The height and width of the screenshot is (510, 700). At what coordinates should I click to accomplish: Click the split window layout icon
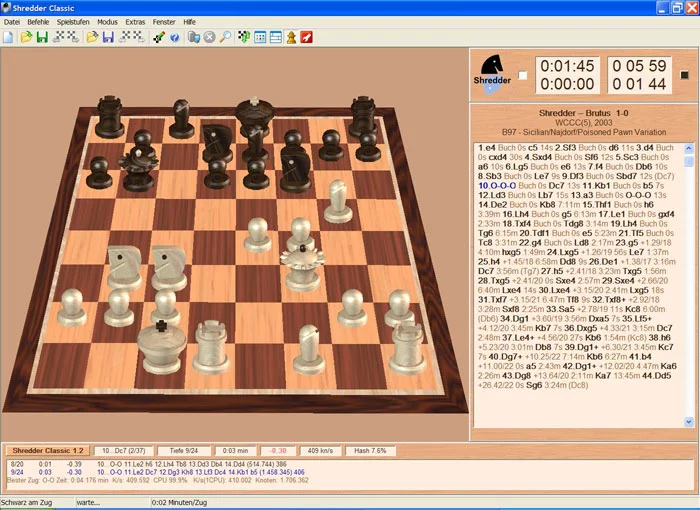[x=276, y=37]
